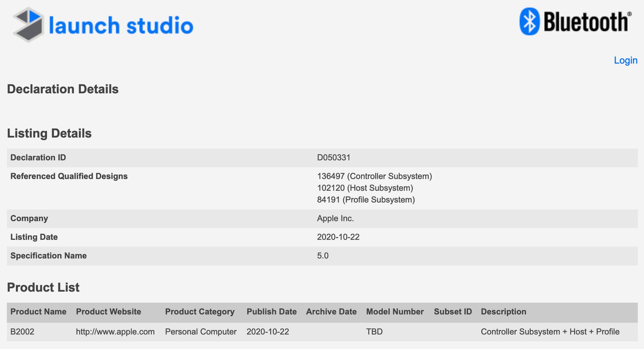
Task: Select specification value 5.0
Action: pyautogui.click(x=323, y=256)
